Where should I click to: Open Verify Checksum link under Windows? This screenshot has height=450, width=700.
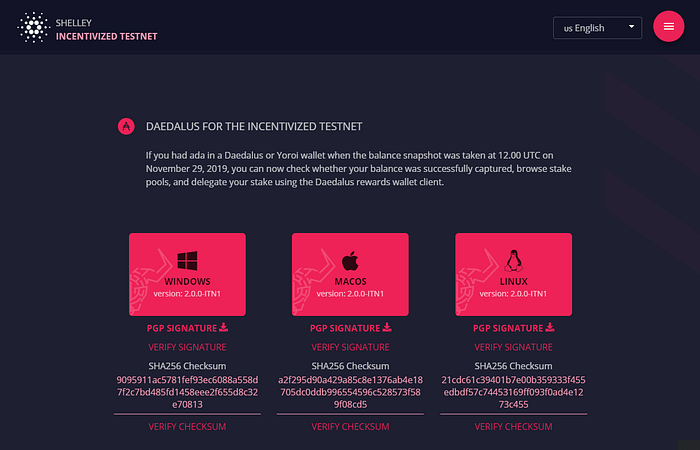[x=187, y=426]
